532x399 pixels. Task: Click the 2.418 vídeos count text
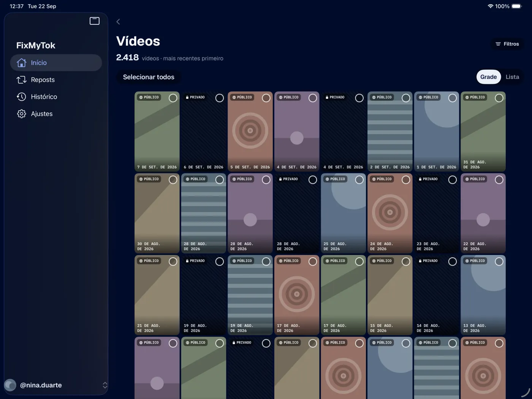(x=169, y=58)
